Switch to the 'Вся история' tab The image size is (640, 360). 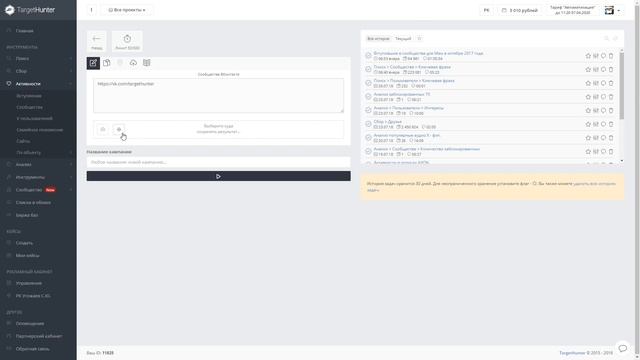[x=378, y=38]
